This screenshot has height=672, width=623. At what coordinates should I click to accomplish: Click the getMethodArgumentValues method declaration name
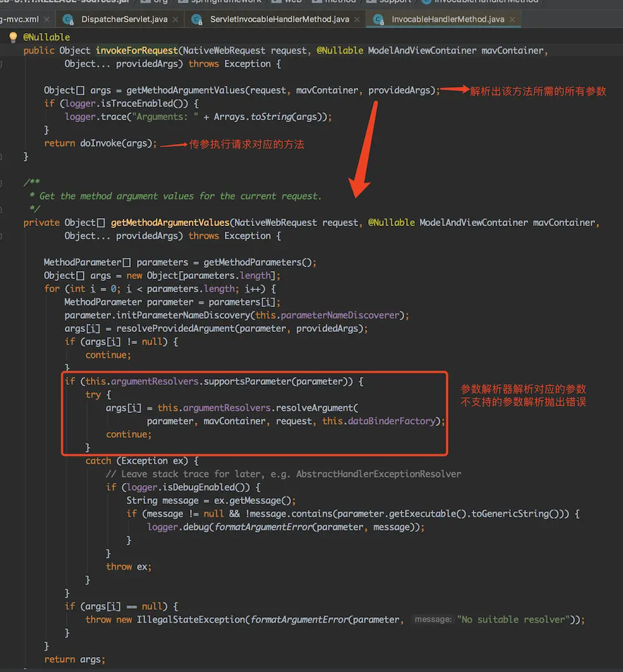coord(169,222)
